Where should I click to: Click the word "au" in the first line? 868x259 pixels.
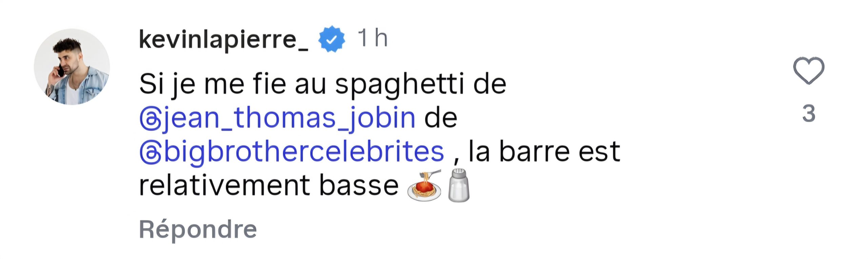coord(310,84)
